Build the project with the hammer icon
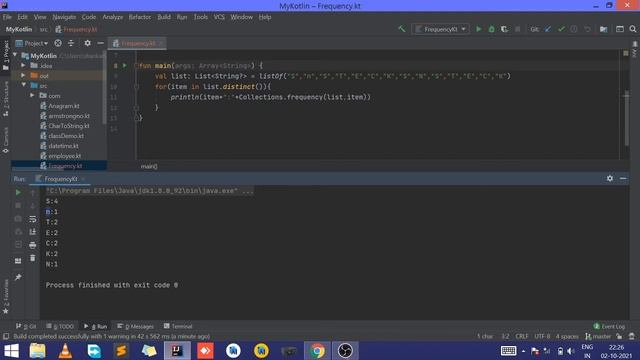This screenshot has height=360, width=640. point(402,29)
